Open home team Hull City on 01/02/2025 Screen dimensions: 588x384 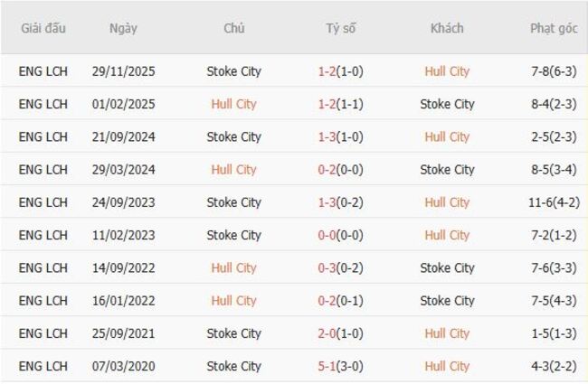point(233,104)
